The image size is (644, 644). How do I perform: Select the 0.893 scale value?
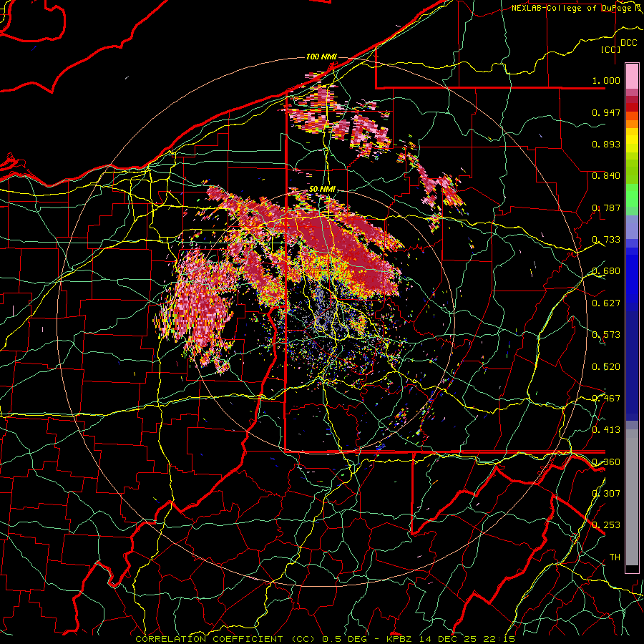click(606, 144)
